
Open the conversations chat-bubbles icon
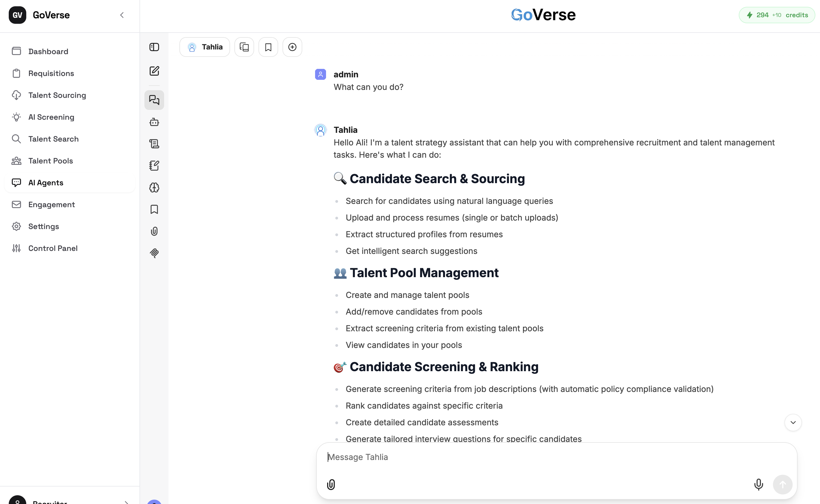[154, 100]
